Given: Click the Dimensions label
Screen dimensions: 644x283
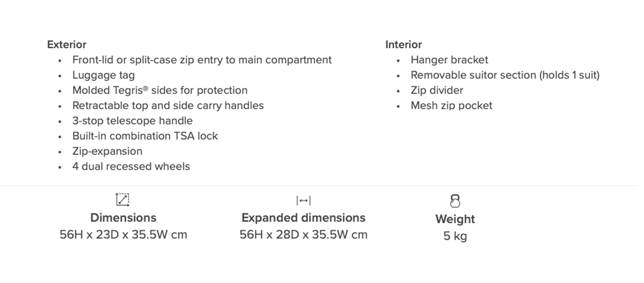Looking at the screenshot, I should click(123, 218).
